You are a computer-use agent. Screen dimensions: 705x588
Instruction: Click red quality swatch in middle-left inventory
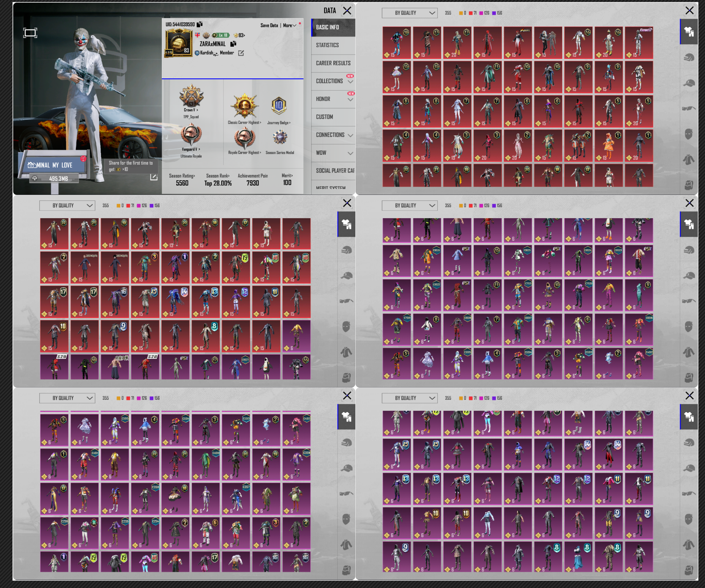(128, 206)
